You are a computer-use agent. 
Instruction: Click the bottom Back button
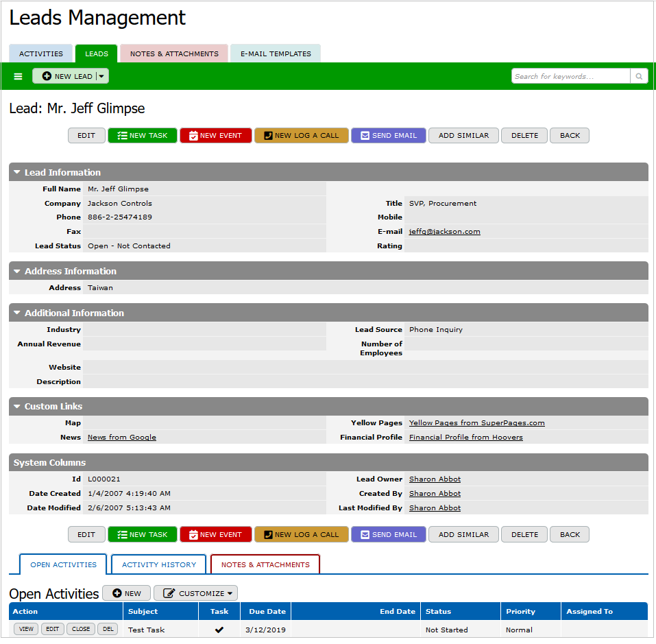[x=570, y=535]
